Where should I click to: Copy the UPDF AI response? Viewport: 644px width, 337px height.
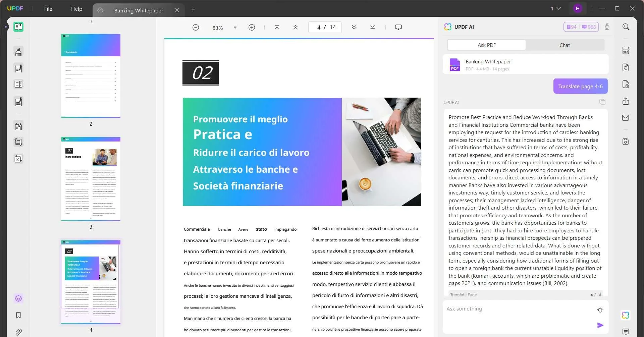point(602,102)
